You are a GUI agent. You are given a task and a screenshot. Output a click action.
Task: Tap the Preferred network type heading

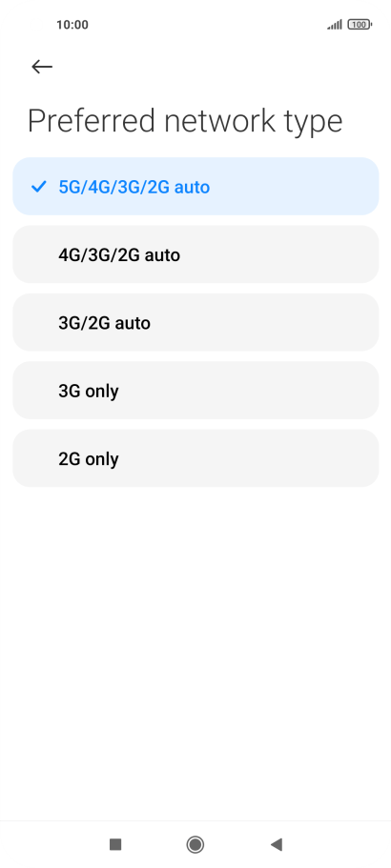[185, 121]
